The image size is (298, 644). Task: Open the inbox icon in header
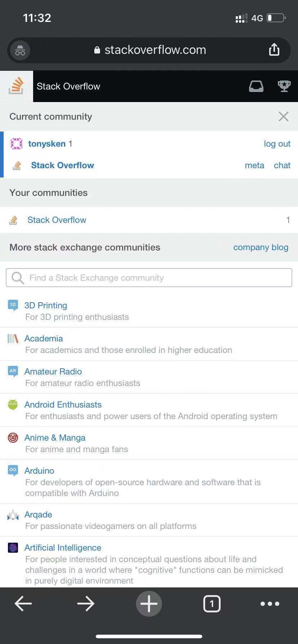(256, 86)
